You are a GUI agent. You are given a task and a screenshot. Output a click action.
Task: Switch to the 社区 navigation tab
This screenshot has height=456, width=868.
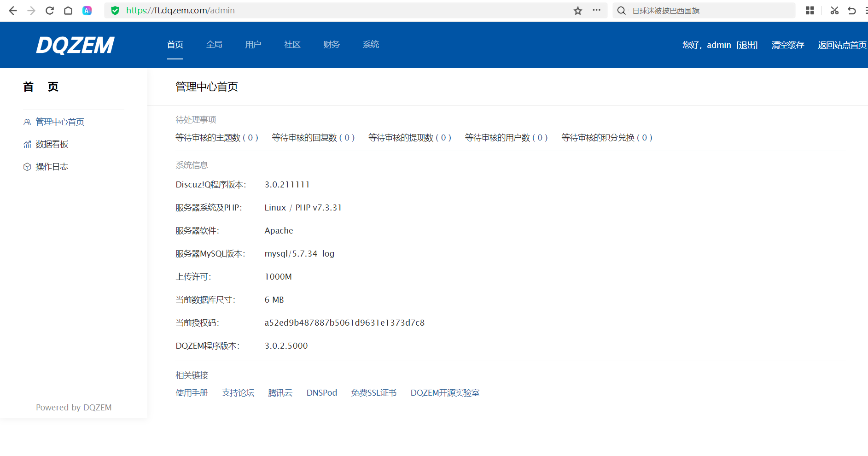[292, 45]
